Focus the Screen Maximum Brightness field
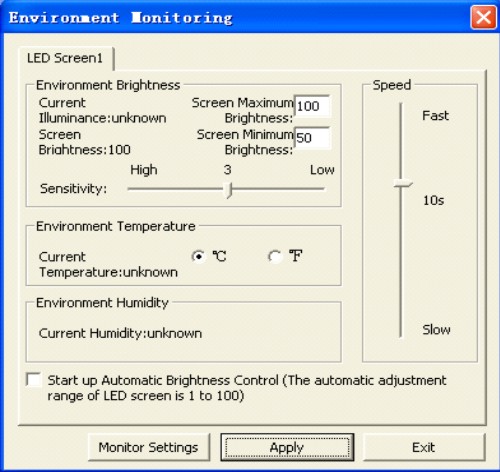 pos(312,106)
